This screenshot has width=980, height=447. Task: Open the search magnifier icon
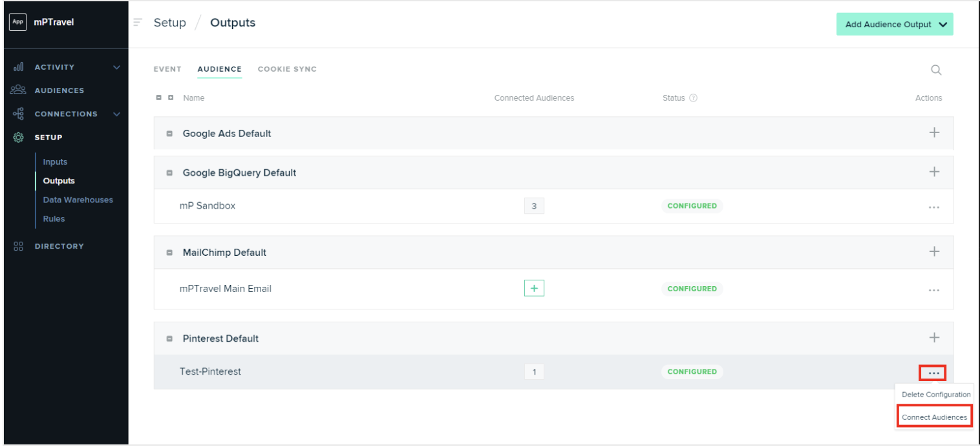936,70
